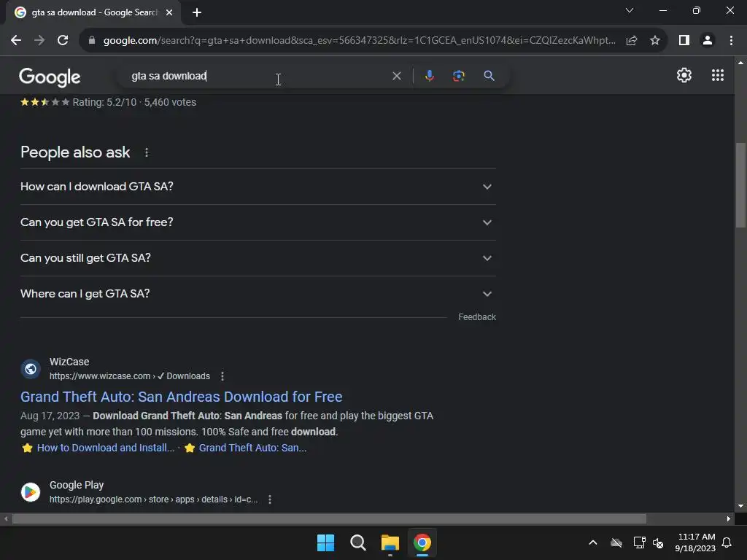
Task: Click the network display tray icon
Action: [x=639, y=542]
